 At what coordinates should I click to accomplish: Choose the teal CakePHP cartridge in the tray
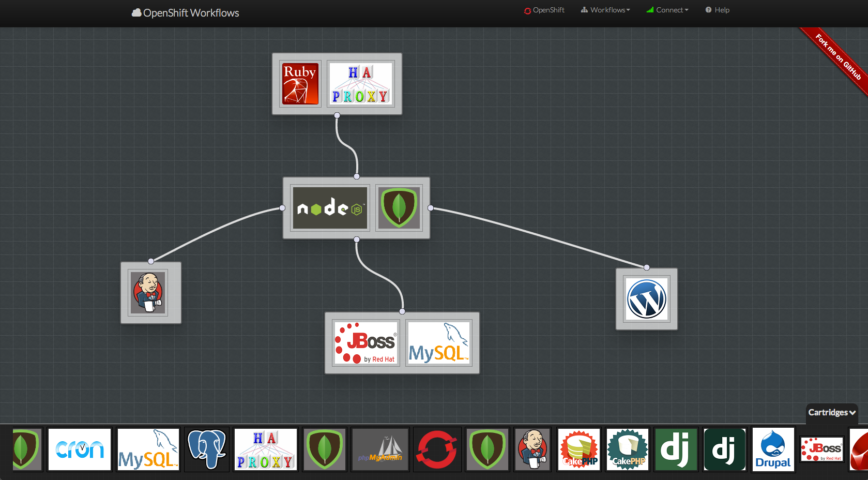(x=628, y=449)
